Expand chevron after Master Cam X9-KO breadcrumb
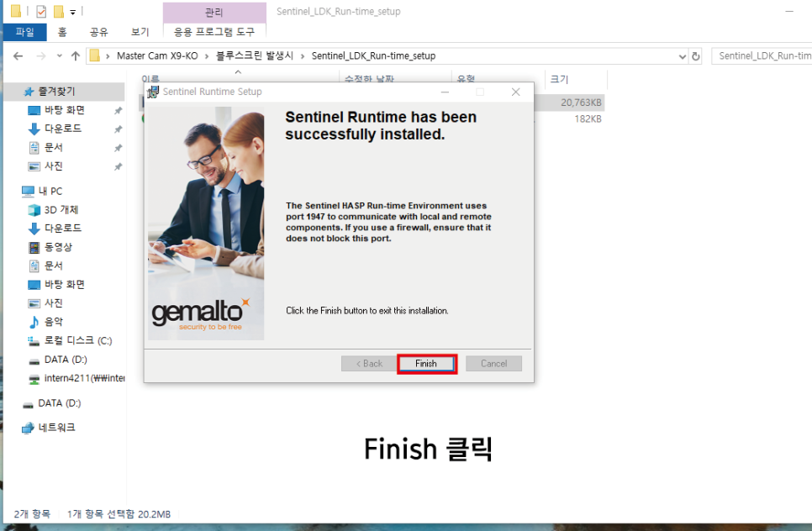 [x=207, y=56]
